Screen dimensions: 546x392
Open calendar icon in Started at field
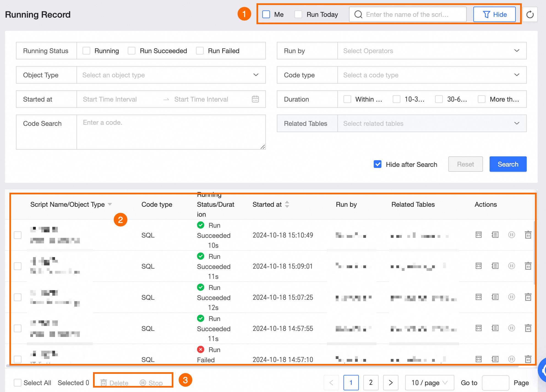tap(255, 99)
